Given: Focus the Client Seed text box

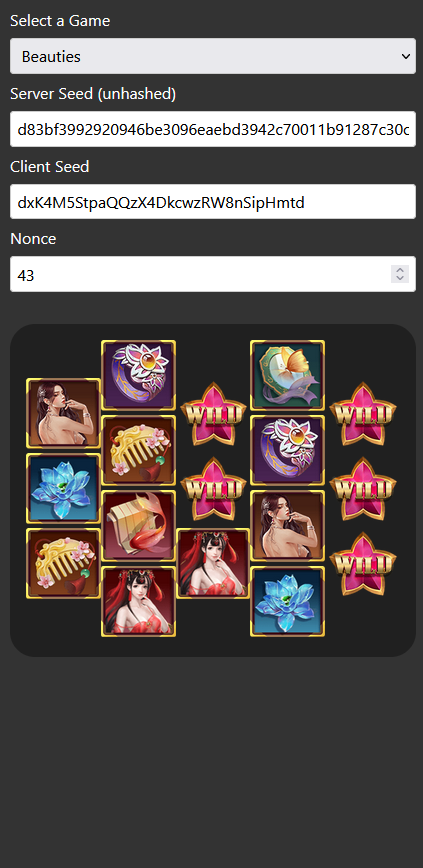Looking at the screenshot, I should [213, 202].
